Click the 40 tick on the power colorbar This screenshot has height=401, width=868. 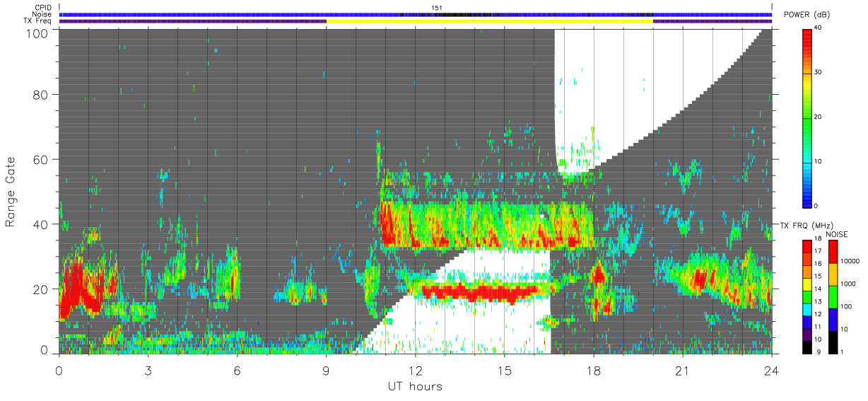[819, 28]
